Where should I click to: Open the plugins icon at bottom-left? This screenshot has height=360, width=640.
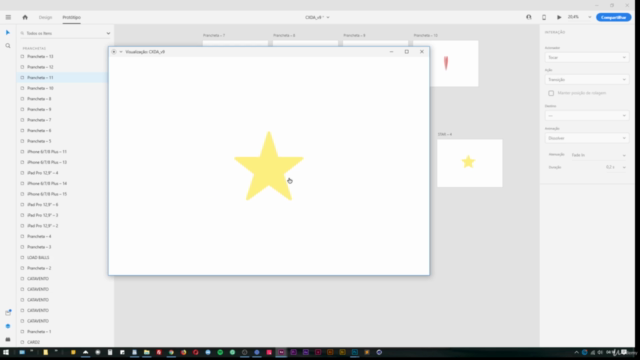(8, 339)
